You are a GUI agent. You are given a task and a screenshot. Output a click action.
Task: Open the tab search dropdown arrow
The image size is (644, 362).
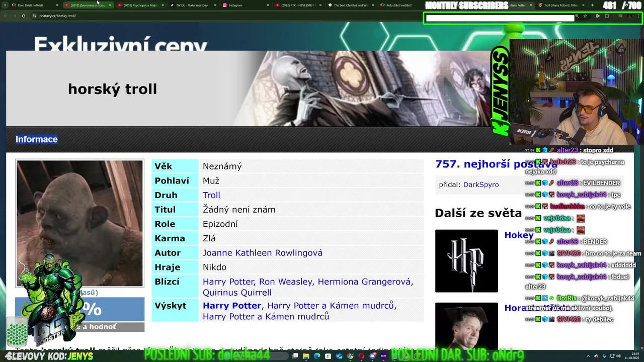5,5
